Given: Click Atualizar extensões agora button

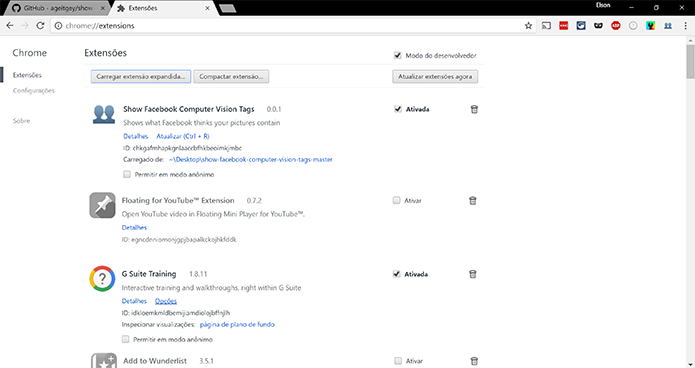Looking at the screenshot, I should (x=435, y=77).
